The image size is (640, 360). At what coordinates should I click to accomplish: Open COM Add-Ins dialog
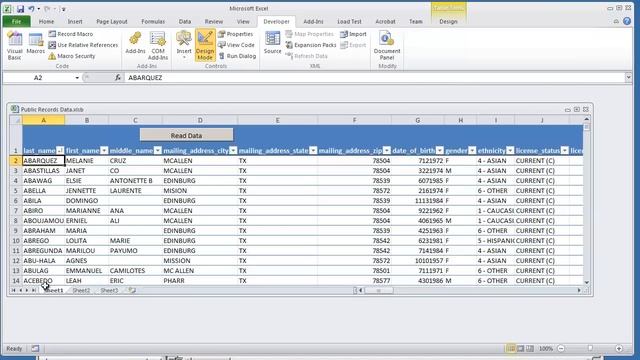158,46
